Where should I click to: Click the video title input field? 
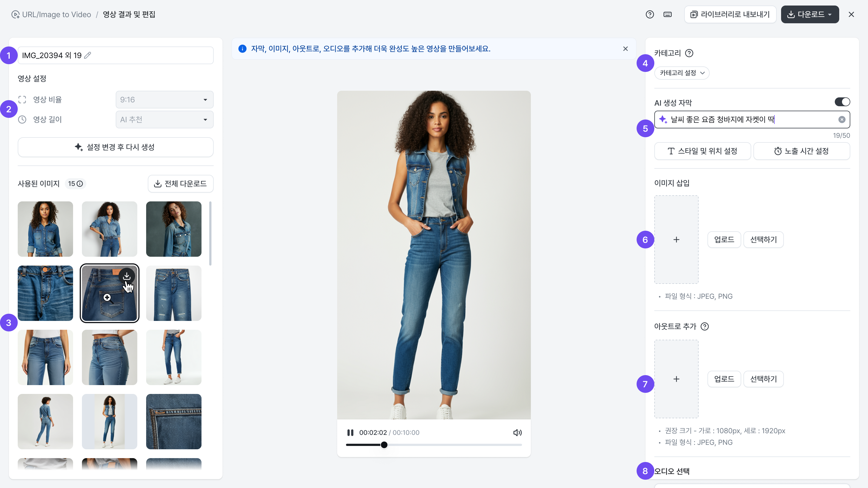point(116,55)
